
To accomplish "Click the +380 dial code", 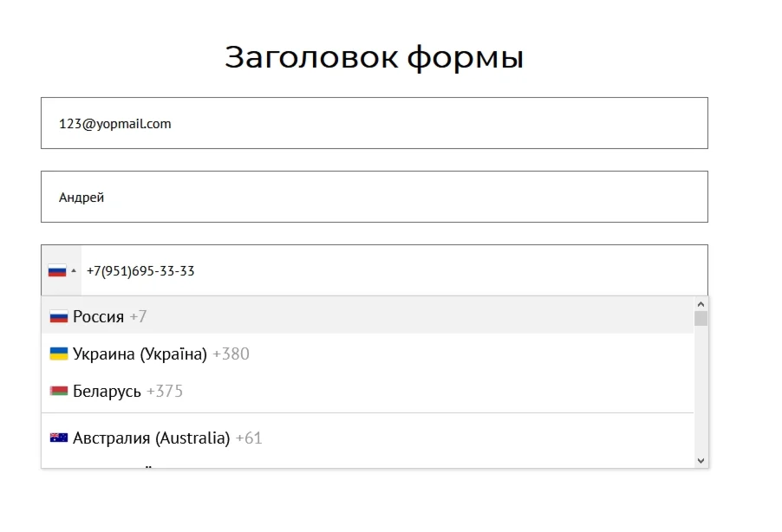I will pos(231,354).
